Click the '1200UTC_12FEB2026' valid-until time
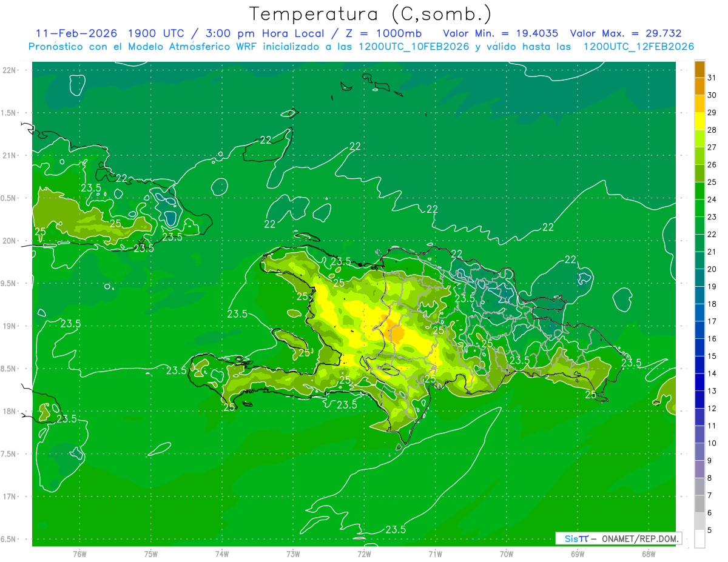This screenshot has height=562, width=728. point(638,46)
